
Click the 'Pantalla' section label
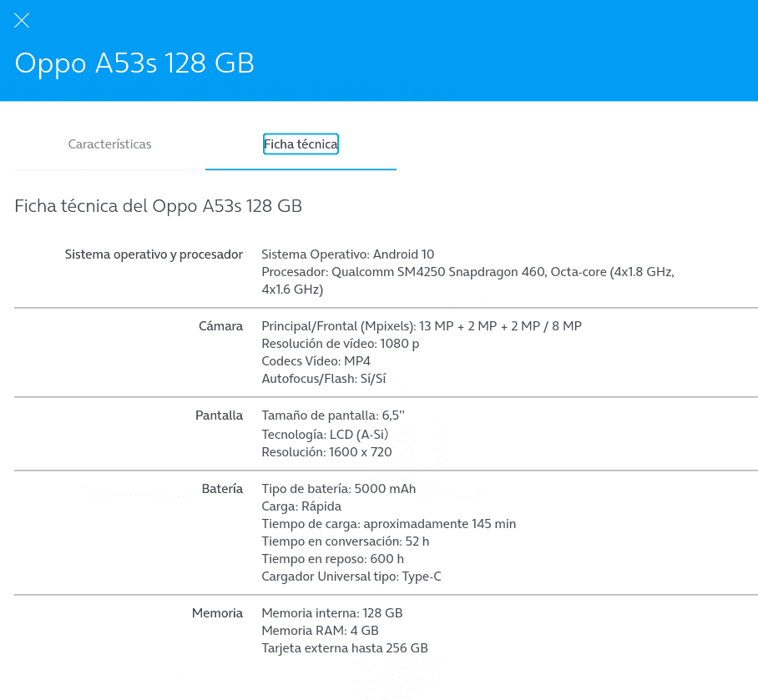click(219, 415)
